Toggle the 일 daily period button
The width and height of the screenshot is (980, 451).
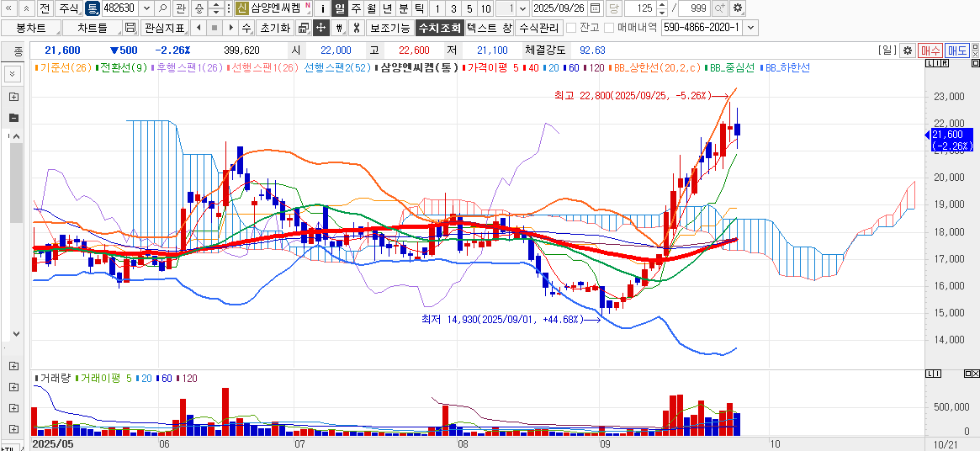click(x=339, y=8)
